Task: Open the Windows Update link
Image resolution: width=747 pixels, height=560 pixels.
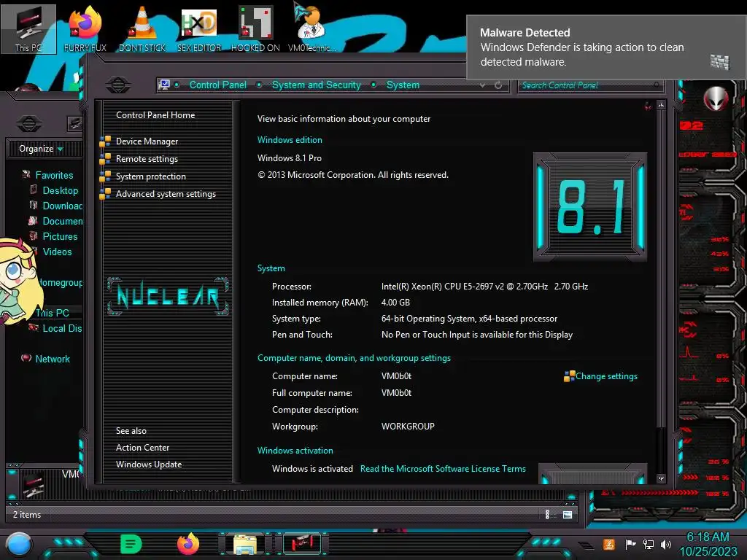Action: tap(149, 464)
